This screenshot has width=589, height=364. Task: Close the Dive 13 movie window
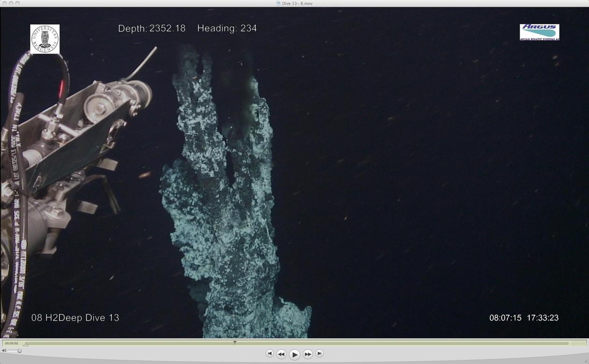click(x=4, y=3)
